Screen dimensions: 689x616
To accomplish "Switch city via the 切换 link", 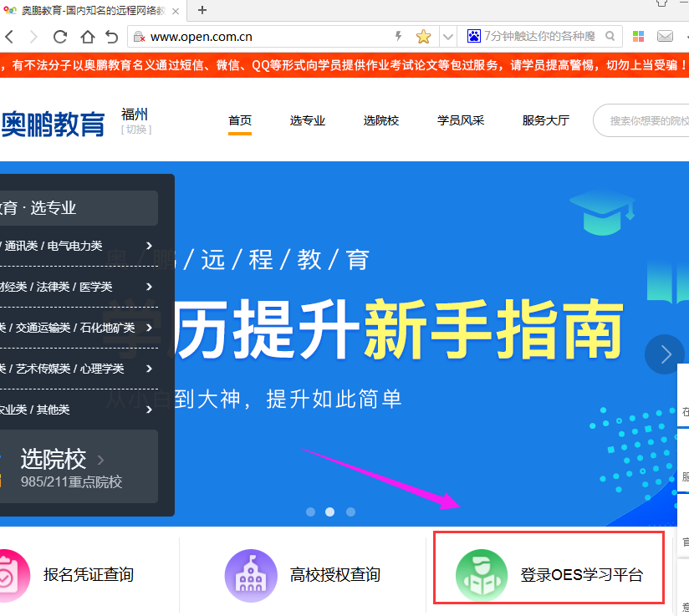I will coord(136,130).
